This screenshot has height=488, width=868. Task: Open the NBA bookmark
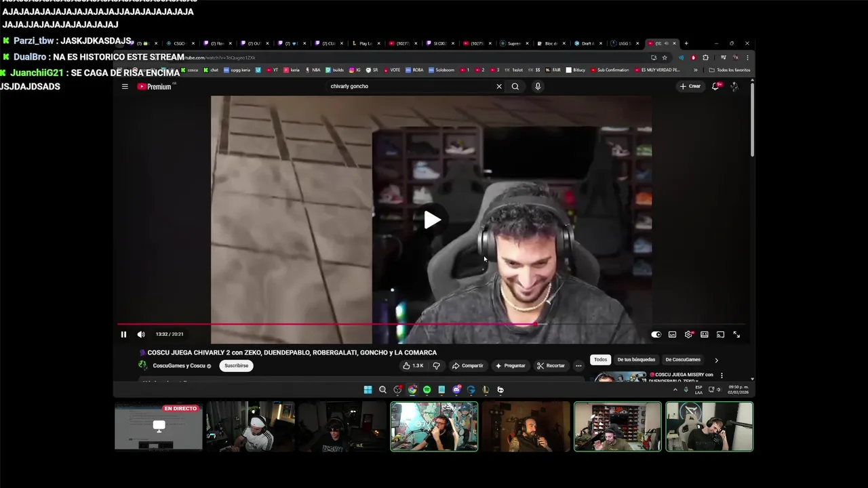(313, 70)
